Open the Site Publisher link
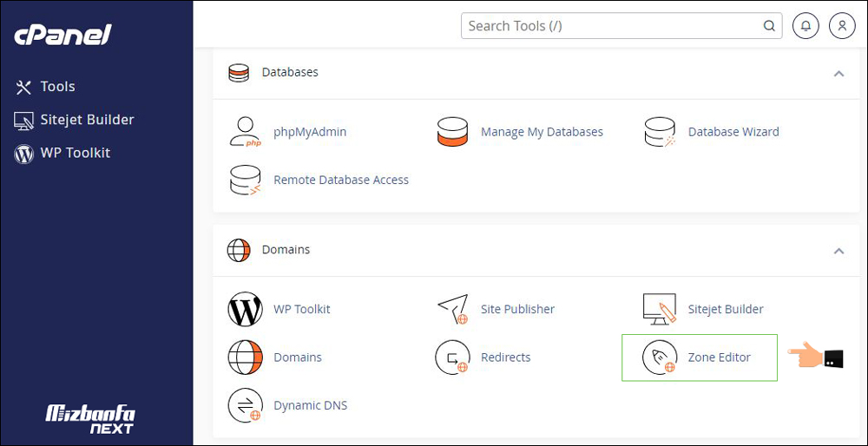 click(517, 309)
